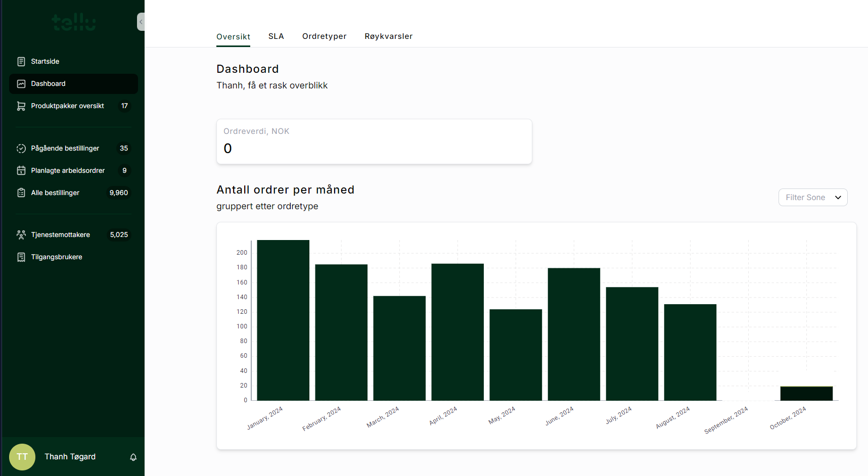This screenshot has height=476, width=868.
Task: Click the Pågående bestillinger status icon
Action: click(x=21, y=149)
